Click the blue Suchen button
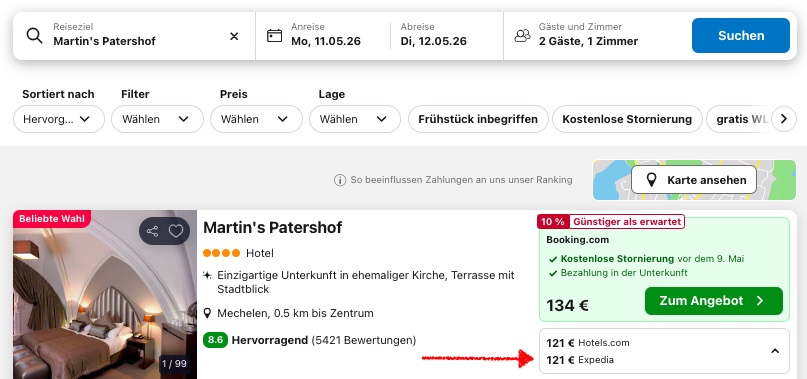 741,36
